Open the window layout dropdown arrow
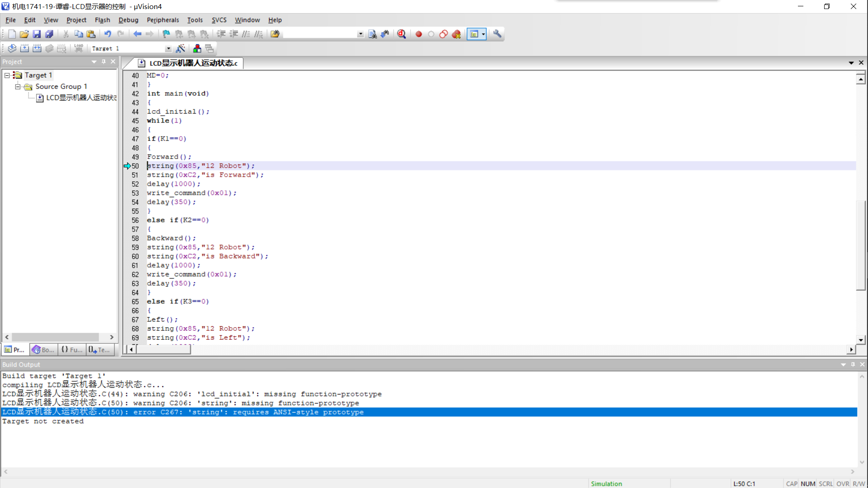 483,34
